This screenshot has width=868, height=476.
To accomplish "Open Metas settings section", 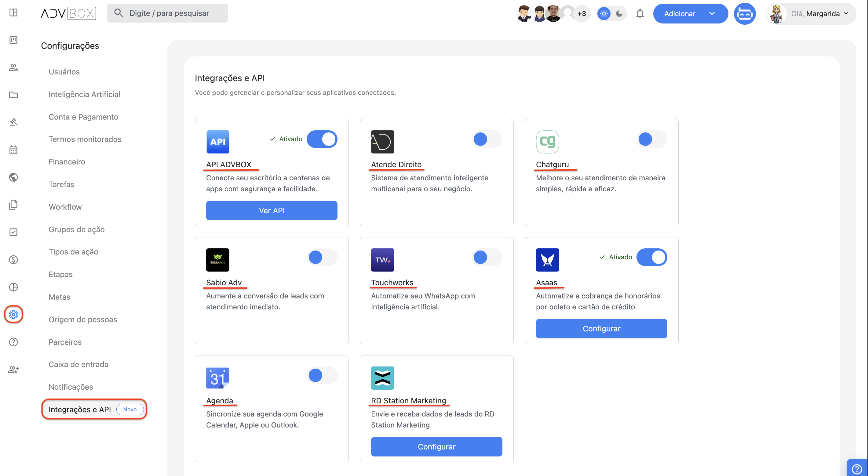I will pos(59,297).
